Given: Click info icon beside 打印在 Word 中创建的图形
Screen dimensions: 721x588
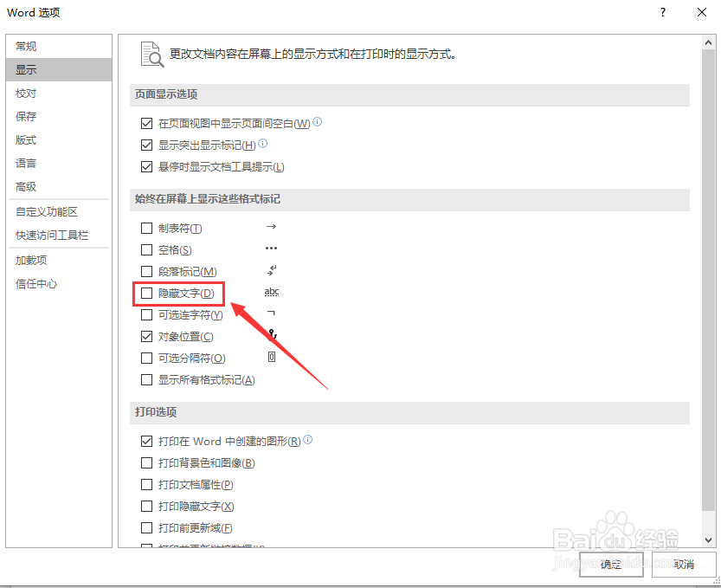Looking at the screenshot, I should tap(308, 441).
